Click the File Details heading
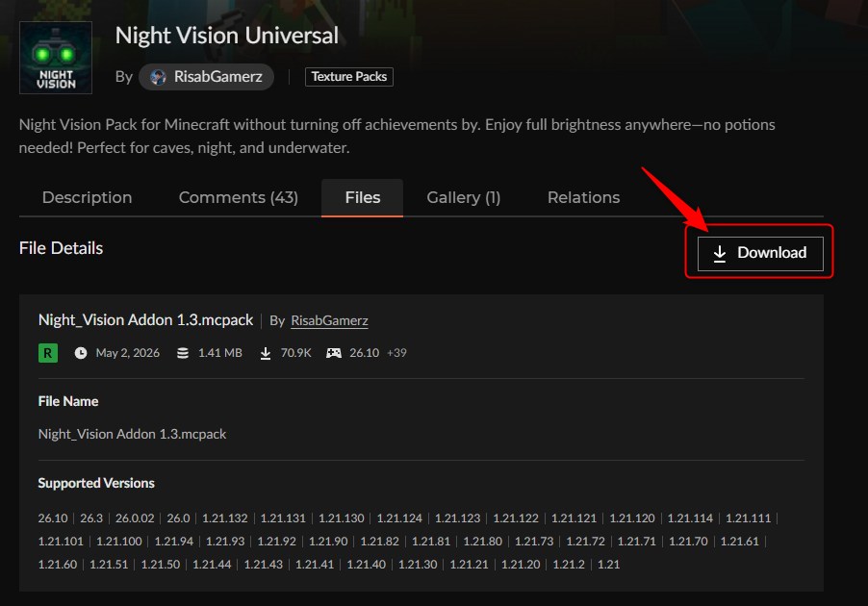 pos(61,248)
